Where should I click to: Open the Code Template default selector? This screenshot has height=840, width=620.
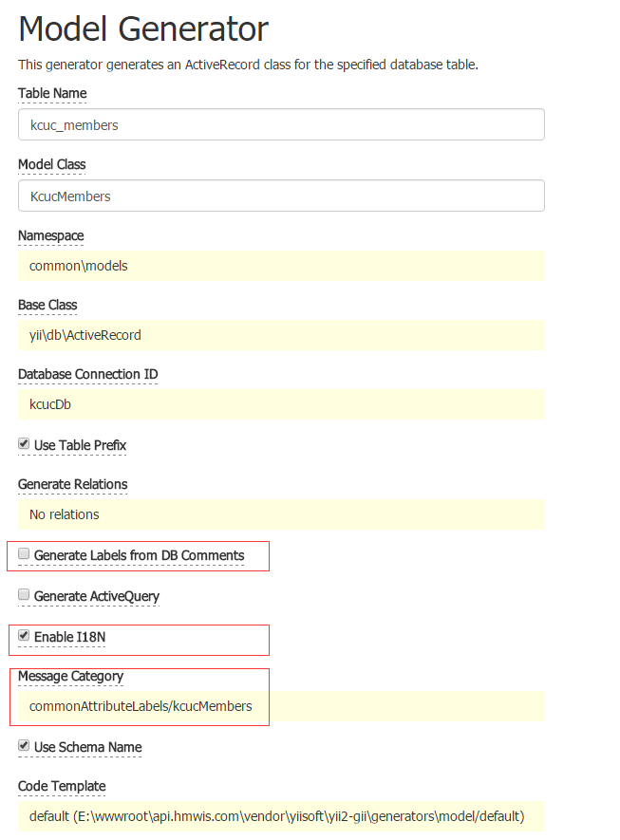tap(281, 816)
